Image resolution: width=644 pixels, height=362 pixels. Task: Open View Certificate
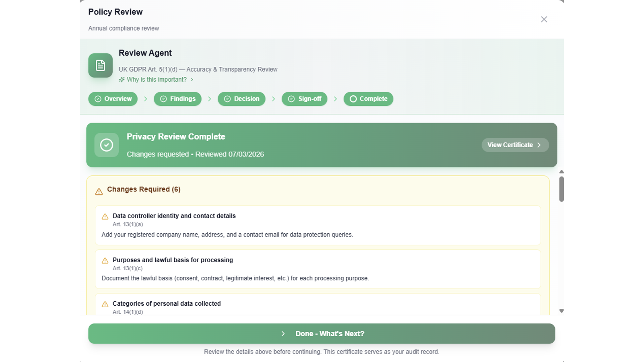coord(515,145)
